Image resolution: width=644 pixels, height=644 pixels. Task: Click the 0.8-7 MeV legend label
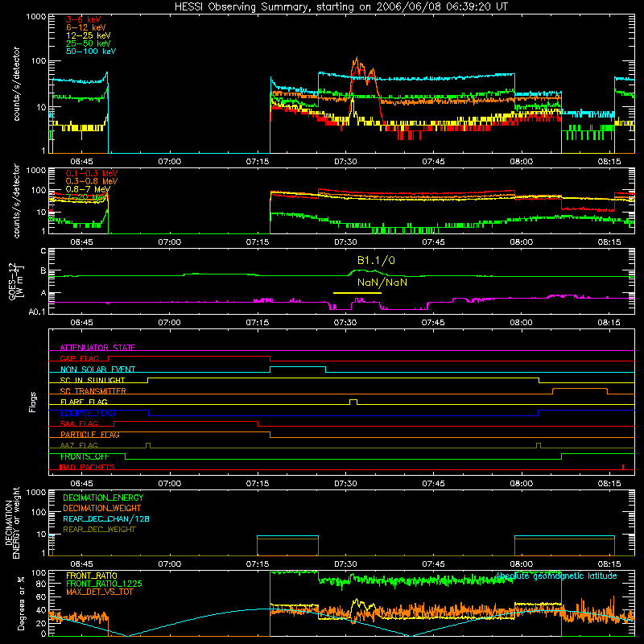[x=88, y=189]
